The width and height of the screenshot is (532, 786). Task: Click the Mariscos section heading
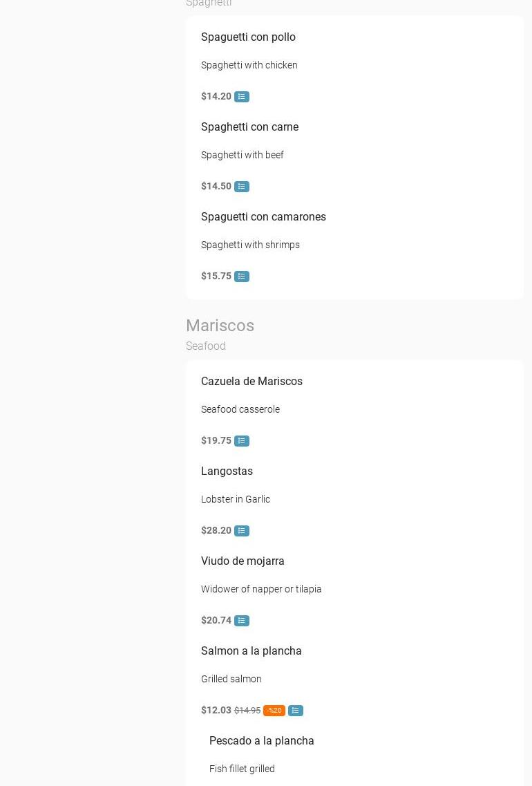pyautogui.click(x=220, y=326)
